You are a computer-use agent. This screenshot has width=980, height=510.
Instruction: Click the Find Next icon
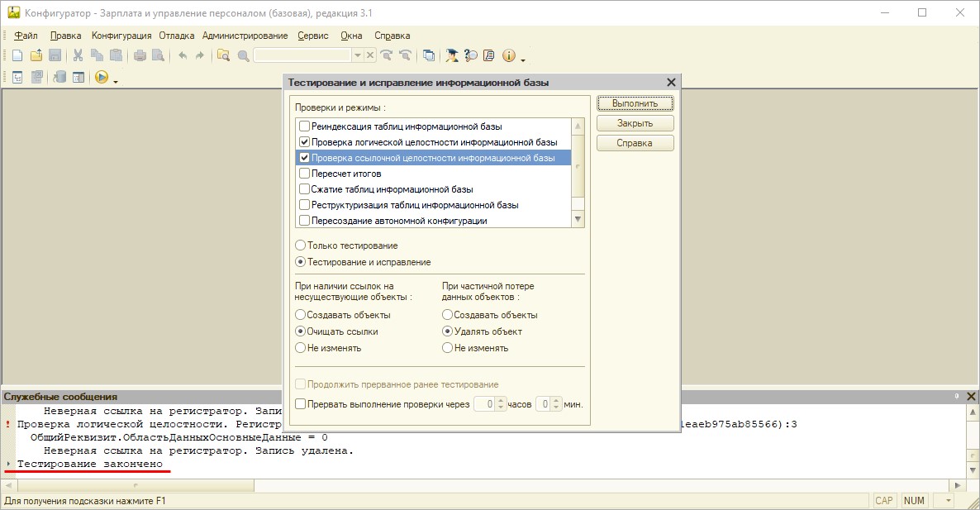coord(386,55)
